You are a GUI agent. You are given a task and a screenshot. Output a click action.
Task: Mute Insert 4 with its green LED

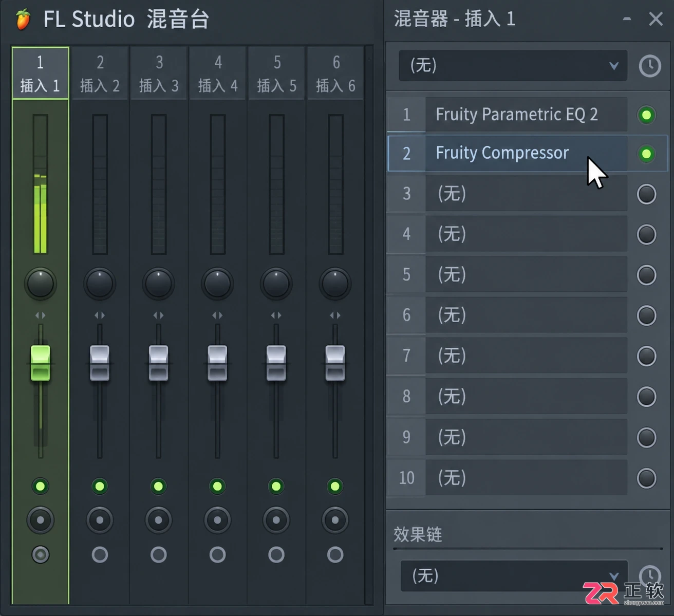tap(217, 486)
